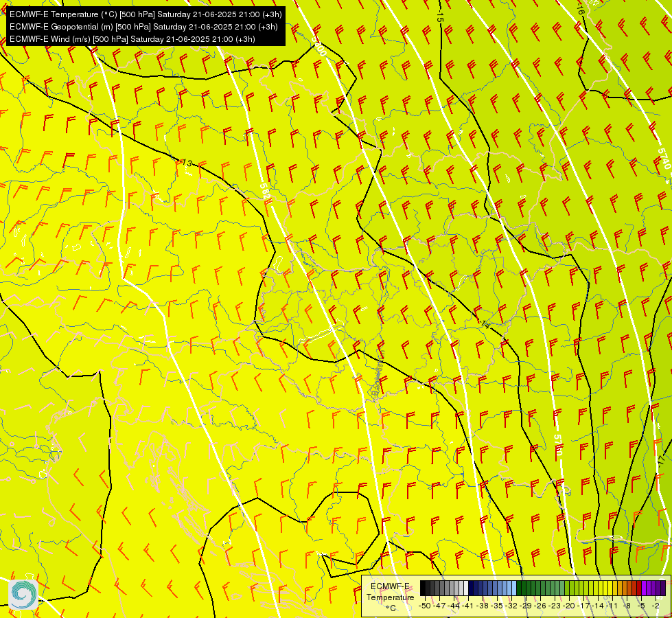The height and width of the screenshot is (618, 672).
Task: Click the 13 isotherm contour label
Action: pyautogui.click(x=187, y=163)
